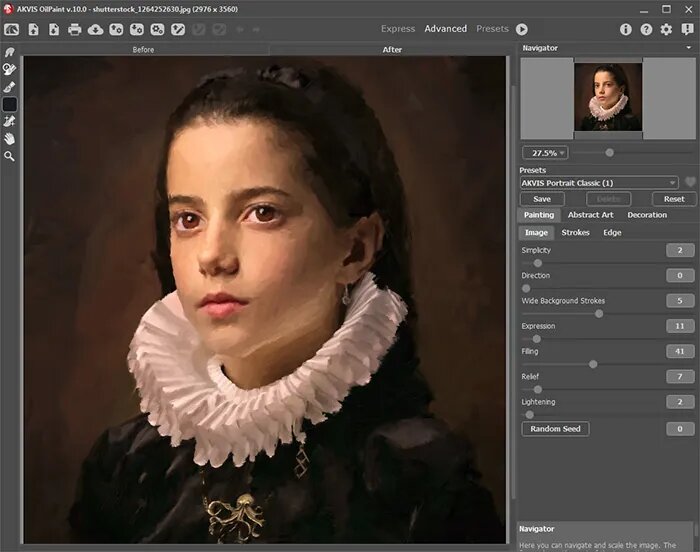Start processing with the Run button

click(x=522, y=29)
